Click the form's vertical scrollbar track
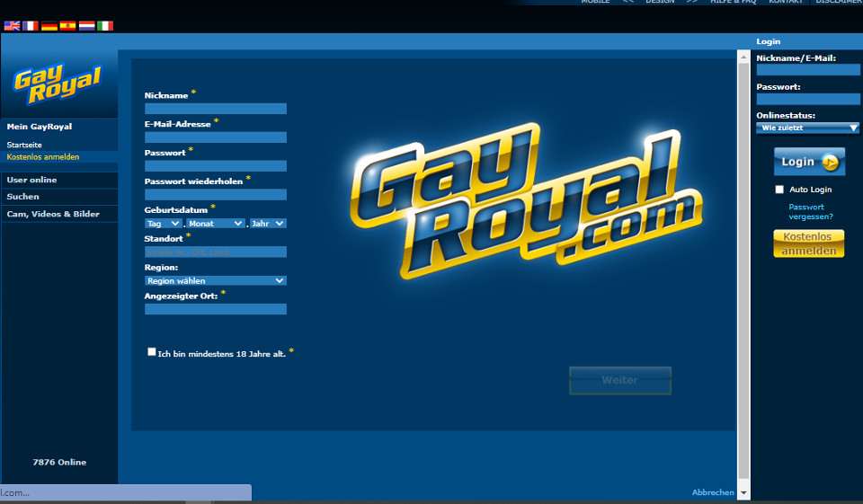863x504 pixels. pyautogui.click(x=743, y=270)
